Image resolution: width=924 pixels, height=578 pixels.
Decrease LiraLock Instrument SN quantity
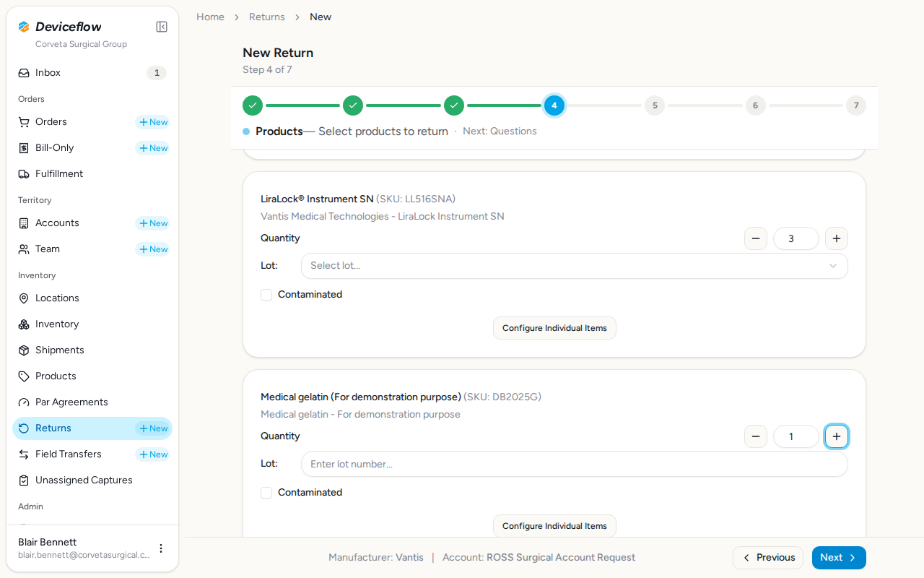[756, 238]
